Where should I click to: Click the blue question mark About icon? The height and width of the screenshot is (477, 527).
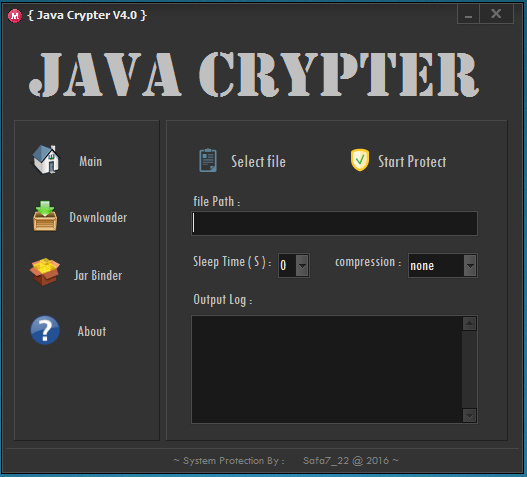tap(45, 330)
